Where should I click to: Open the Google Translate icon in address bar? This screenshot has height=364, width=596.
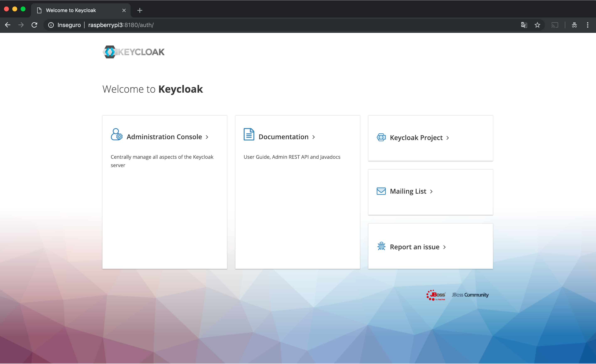tap(524, 25)
